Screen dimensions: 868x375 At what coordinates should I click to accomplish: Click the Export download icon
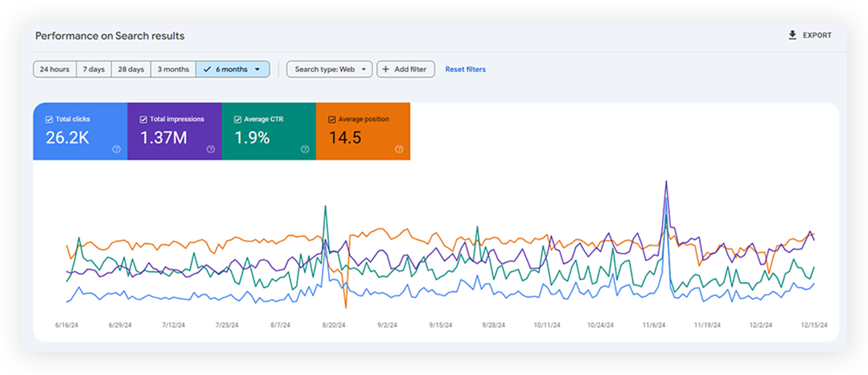click(792, 35)
